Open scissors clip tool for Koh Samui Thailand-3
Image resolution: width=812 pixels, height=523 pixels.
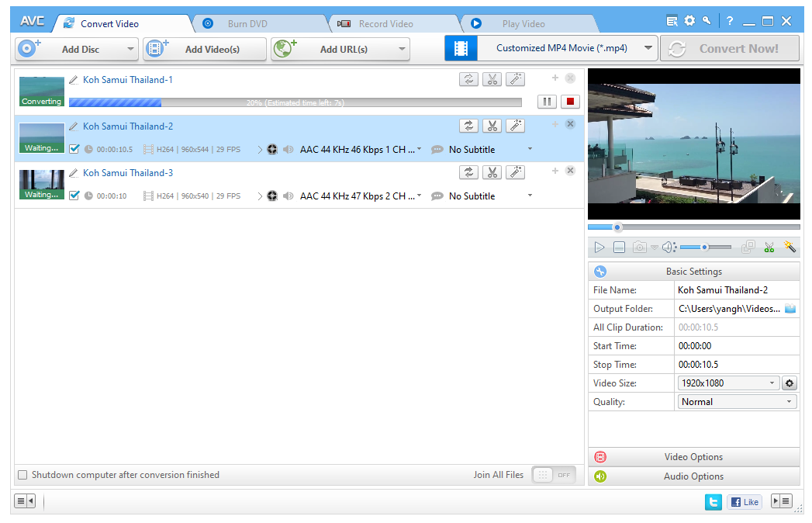pyautogui.click(x=492, y=172)
